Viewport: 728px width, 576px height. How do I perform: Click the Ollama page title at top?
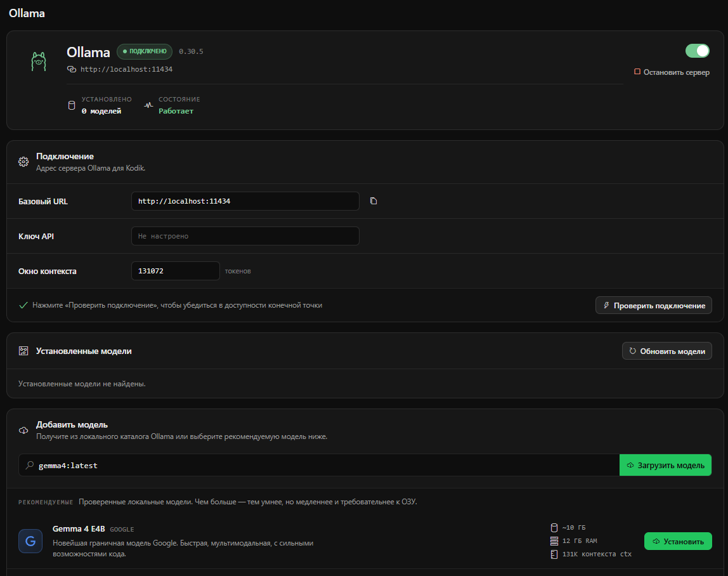pos(27,13)
